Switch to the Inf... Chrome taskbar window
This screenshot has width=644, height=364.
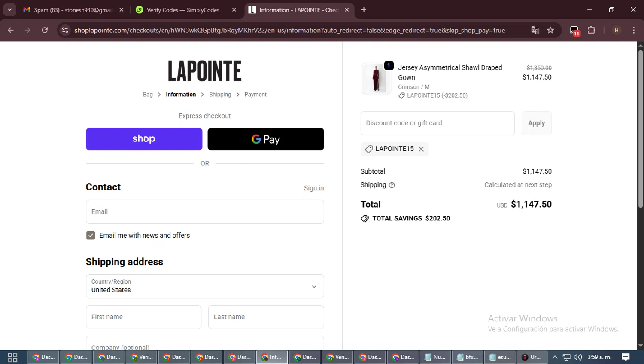pos(272,357)
